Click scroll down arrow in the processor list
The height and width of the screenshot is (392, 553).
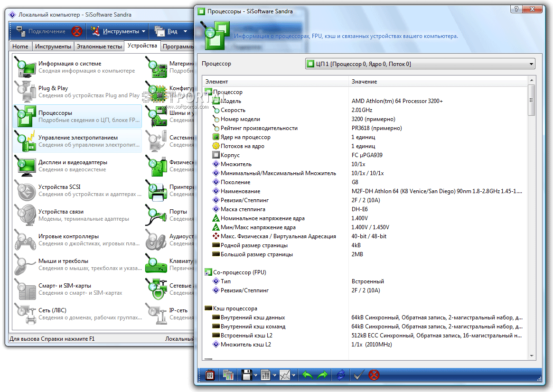pos(532,355)
